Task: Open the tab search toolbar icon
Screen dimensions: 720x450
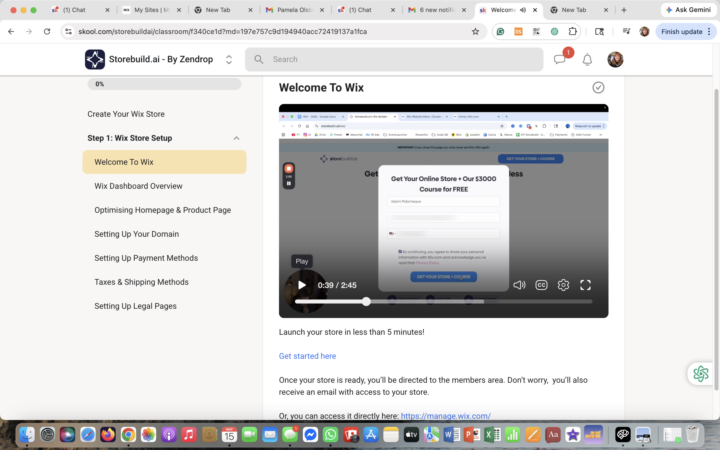Action: [x=599, y=31]
